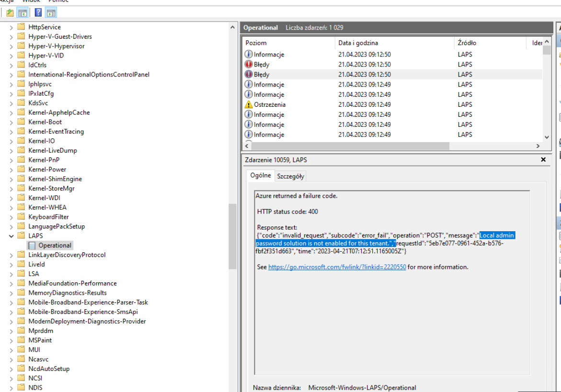Viewport: 561px width, 392px height.
Task: Switch to the Szczegóły tab
Action: pos(290,176)
